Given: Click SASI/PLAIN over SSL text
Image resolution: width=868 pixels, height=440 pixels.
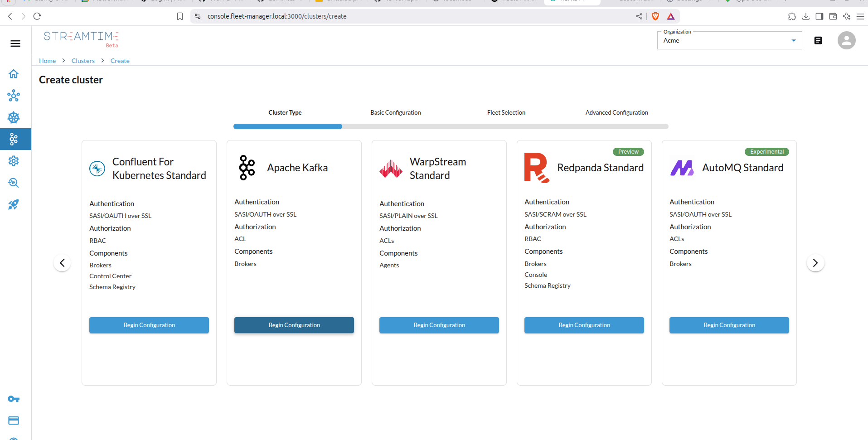Looking at the screenshot, I should [408, 216].
